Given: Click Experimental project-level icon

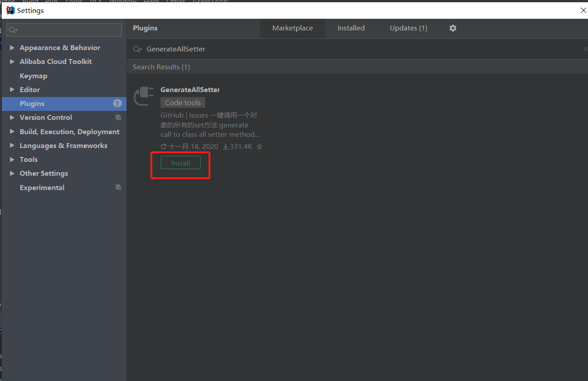Looking at the screenshot, I should (118, 187).
